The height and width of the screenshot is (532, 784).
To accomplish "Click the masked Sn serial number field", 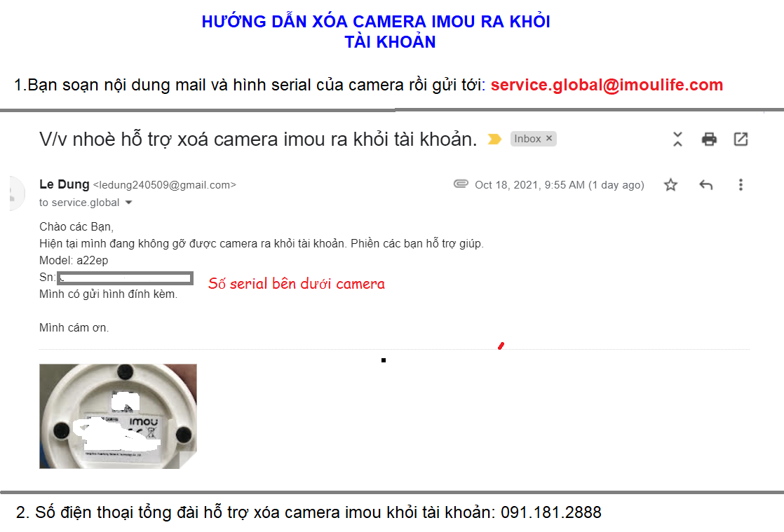I will pyautogui.click(x=125, y=278).
